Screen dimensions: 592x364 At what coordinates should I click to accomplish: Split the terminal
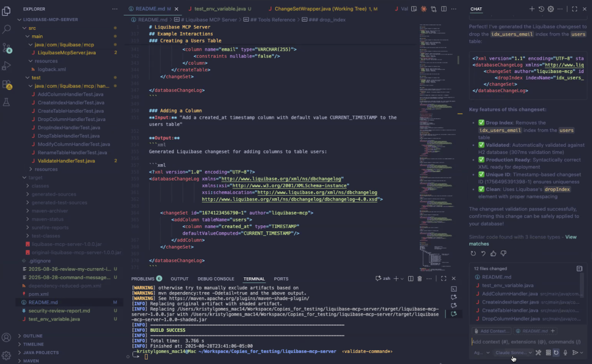click(411, 278)
